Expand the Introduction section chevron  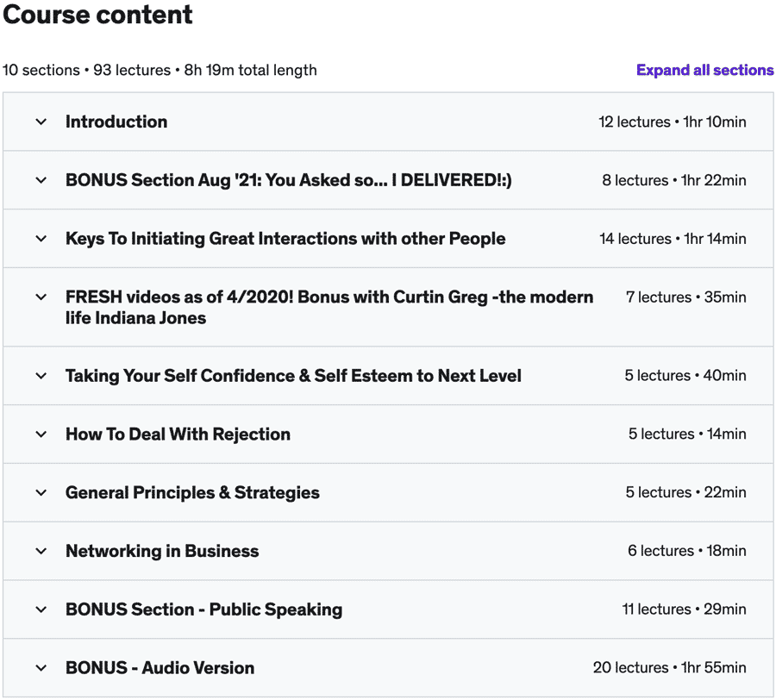[x=41, y=122]
